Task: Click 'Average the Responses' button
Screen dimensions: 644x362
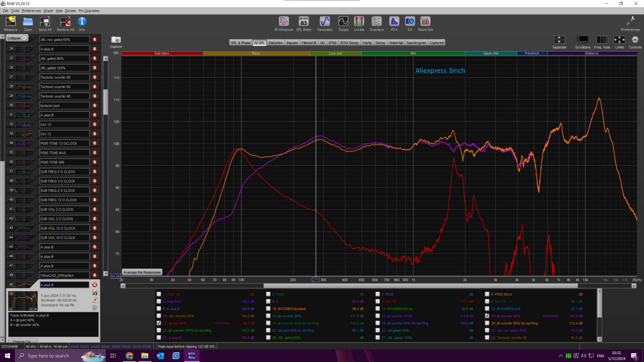Action: pos(142,272)
